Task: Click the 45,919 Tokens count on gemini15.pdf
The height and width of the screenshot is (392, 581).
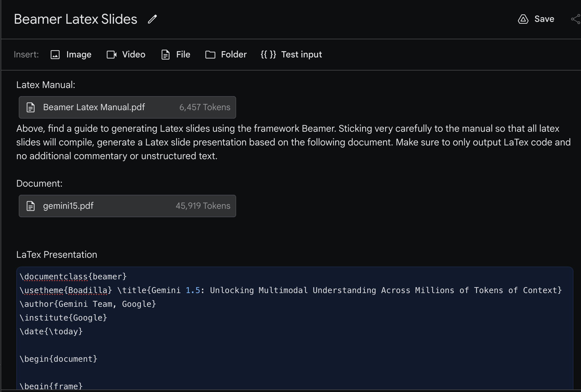Action: [203, 206]
